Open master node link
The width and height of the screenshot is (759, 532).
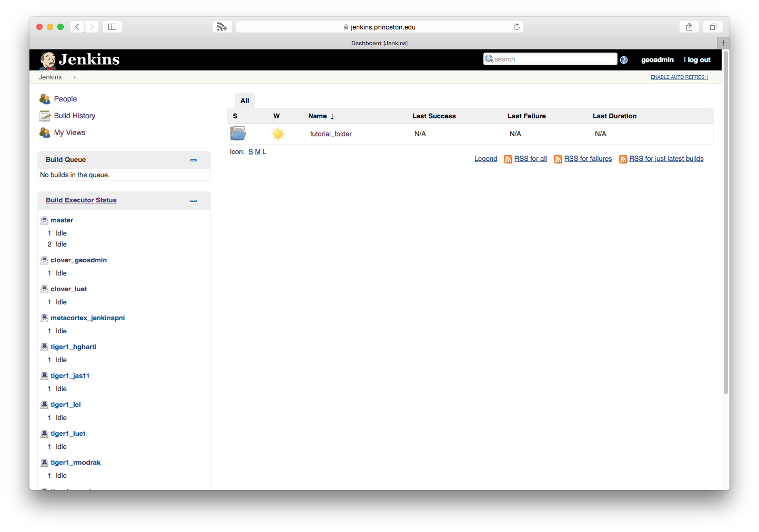(x=62, y=220)
